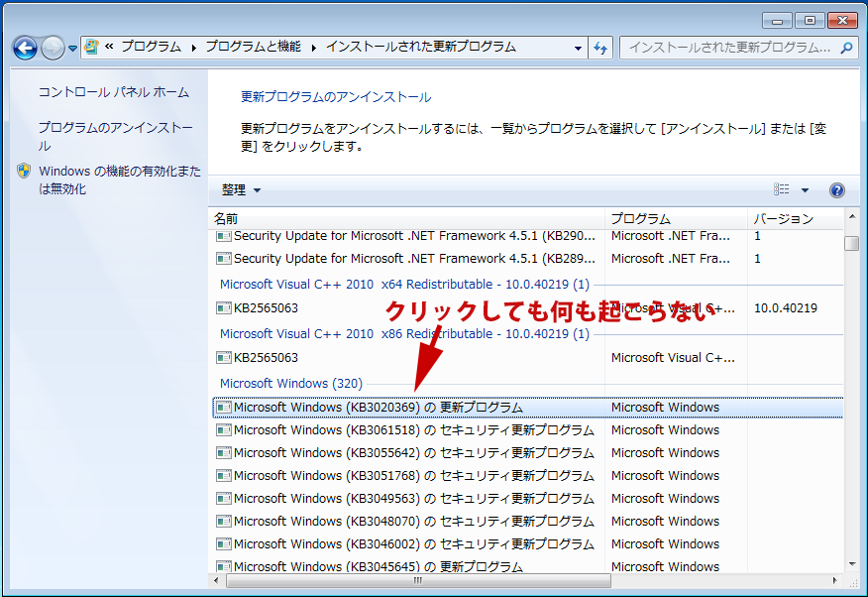The image size is (868, 597).
Task: Select Microsoft Windows (KB3055642) security update
Action: pyautogui.click(x=528, y=452)
